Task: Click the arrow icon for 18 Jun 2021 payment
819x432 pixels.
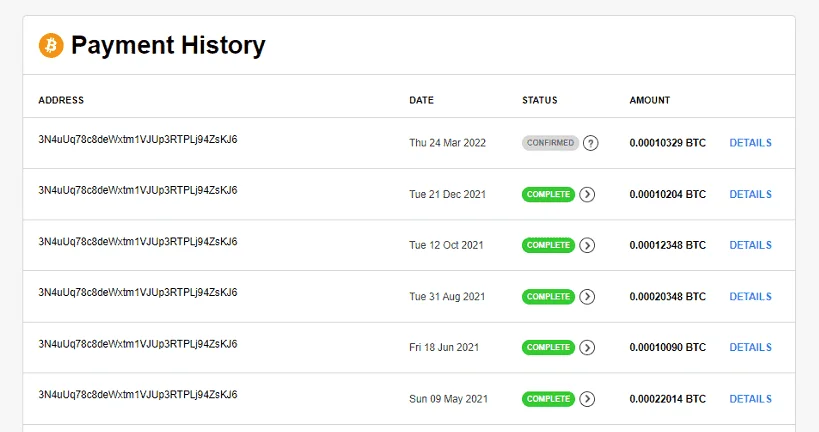Action: pyautogui.click(x=587, y=347)
